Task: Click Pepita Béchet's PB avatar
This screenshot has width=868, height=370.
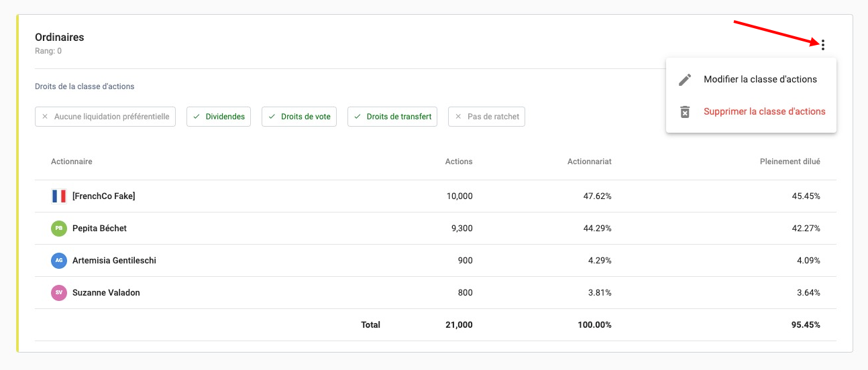Action: click(59, 229)
